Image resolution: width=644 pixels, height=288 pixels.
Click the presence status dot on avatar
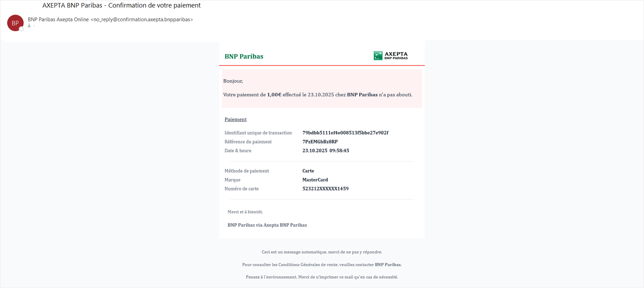pos(21,29)
